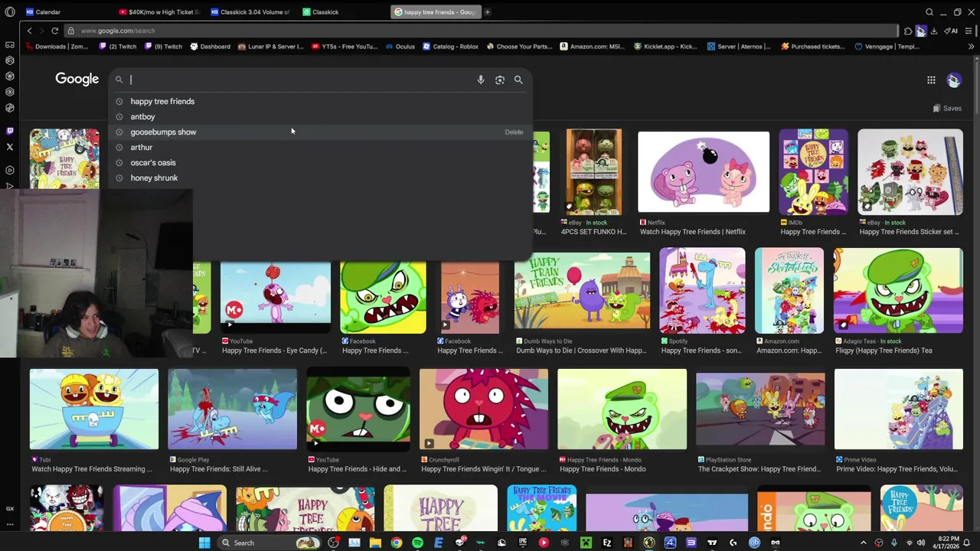Open the Tubi 'Watch Happy Tree Friends Streaming' image
980x551 pixels.
pyautogui.click(x=94, y=409)
